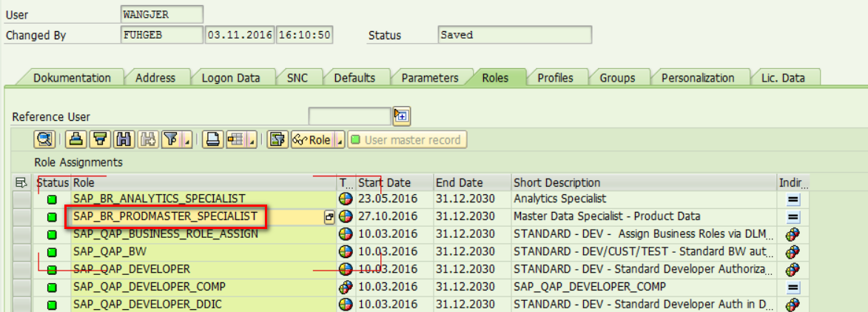Click input help icon in SAP_BR_PRODMASTER_SPECIALIST cell

click(329, 217)
